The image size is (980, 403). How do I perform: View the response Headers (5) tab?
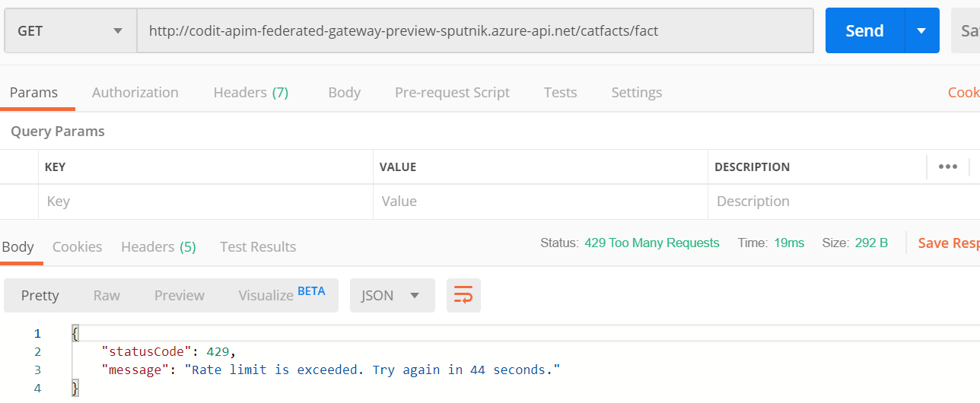click(x=158, y=247)
